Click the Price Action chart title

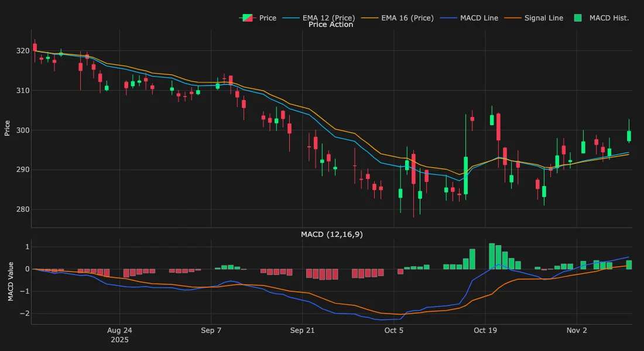point(331,25)
